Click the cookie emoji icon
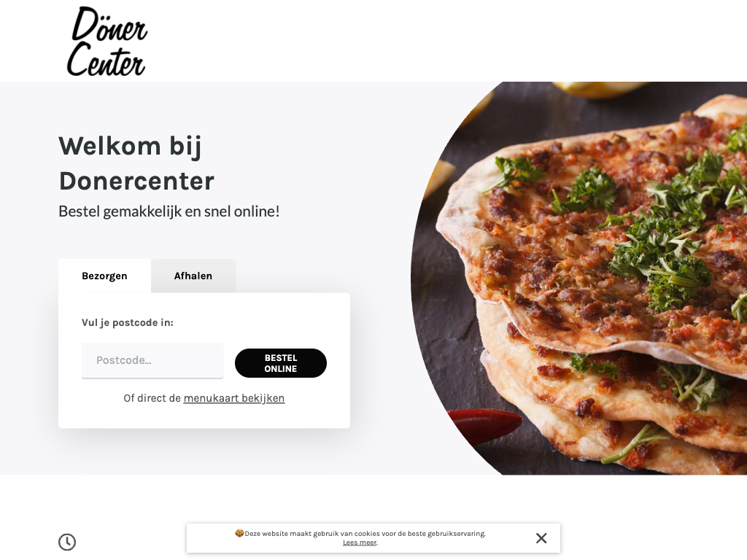This screenshot has height=560, width=747. pos(239,533)
